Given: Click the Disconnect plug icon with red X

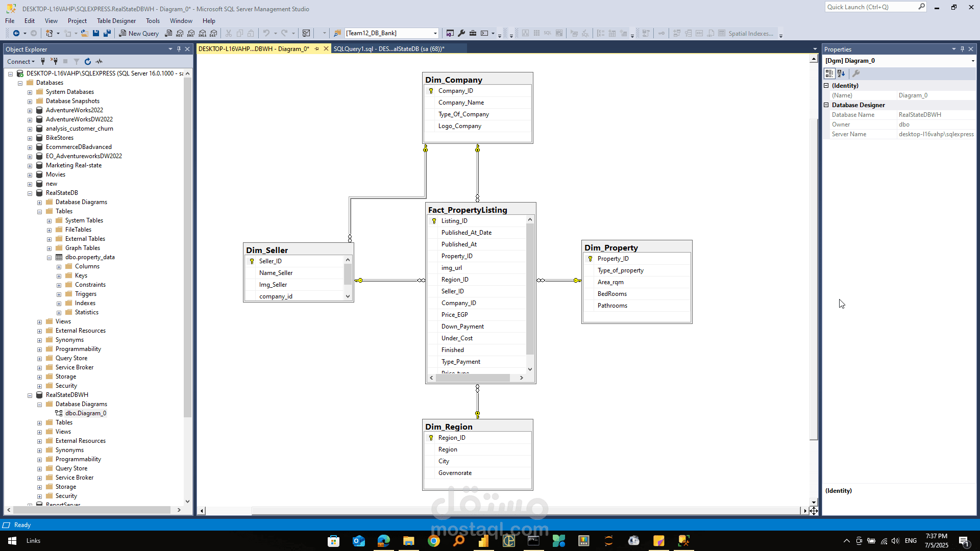Looking at the screenshot, I should click(54, 61).
